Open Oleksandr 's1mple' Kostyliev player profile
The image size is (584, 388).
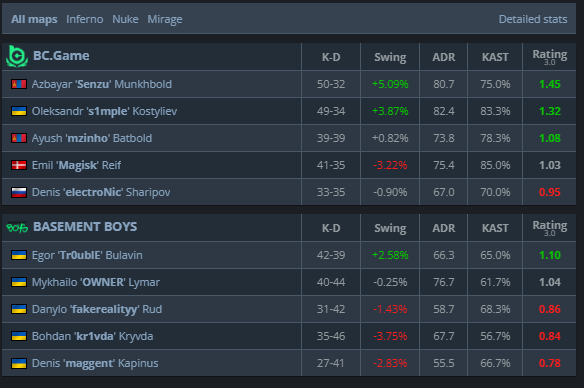[x=104, y=111]
